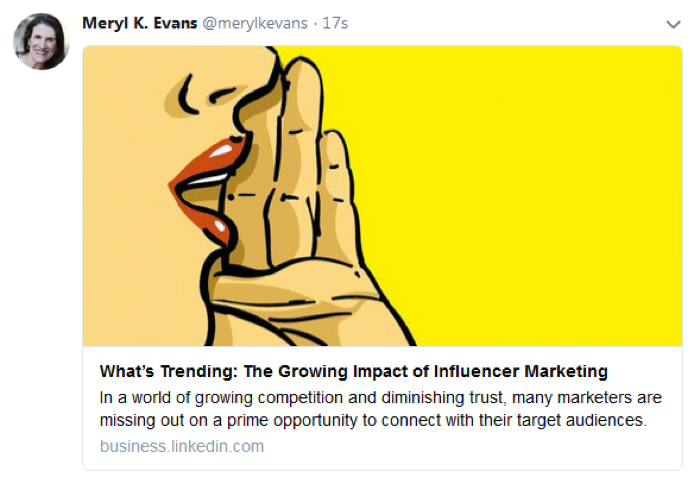Open the tweet options chevron menu
The width and height of the screenshot is (694, 477).
(x=672, y=24)
